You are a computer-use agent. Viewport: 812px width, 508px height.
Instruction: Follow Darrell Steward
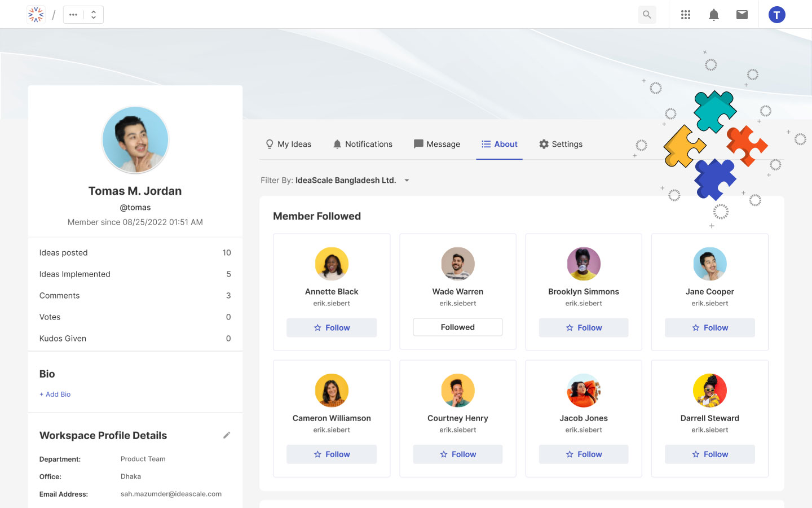click(x=709, y=454)
